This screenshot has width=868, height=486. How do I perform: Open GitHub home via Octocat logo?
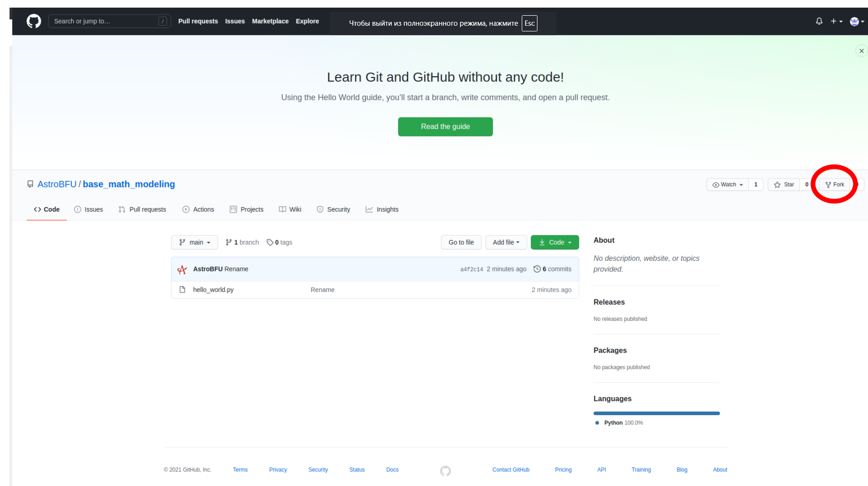tap(34, 21)
